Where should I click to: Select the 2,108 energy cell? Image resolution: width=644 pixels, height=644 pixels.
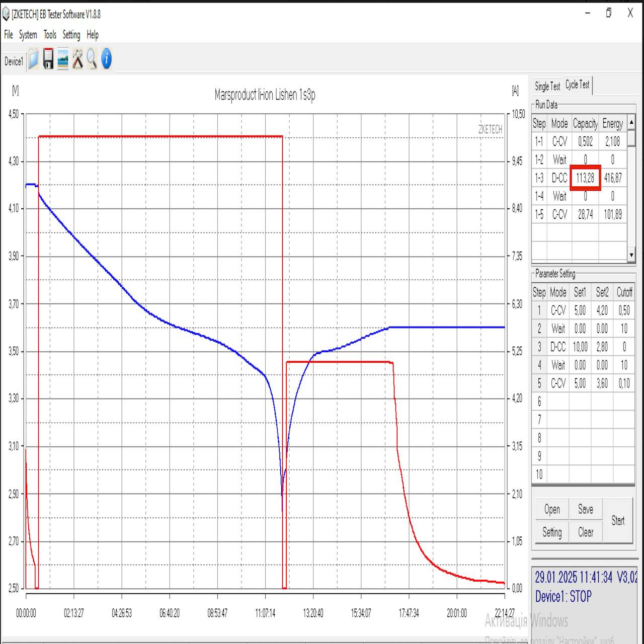click(613, 142)
